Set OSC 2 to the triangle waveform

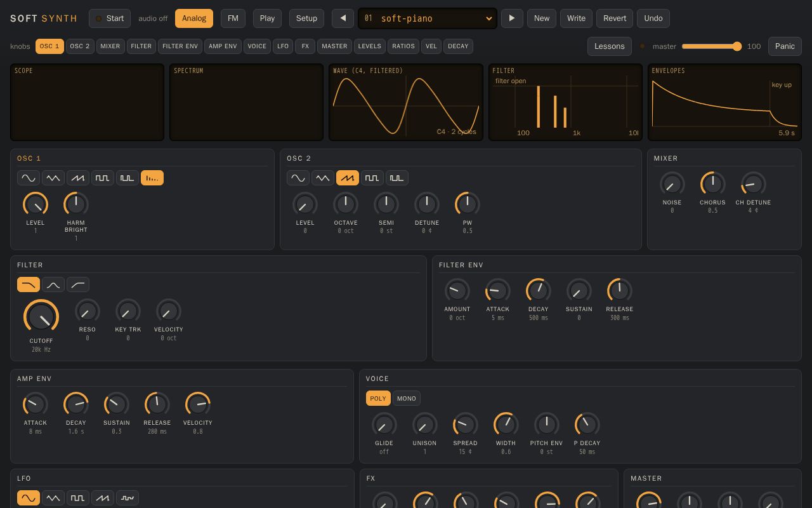(323, 178)
